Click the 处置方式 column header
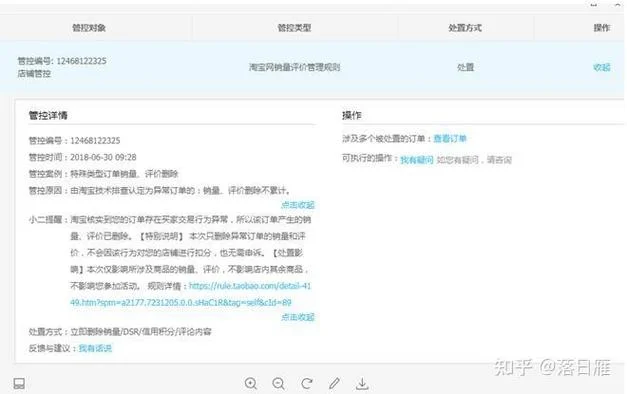Image resolution: width=627 pixels, height=394 pixels. tap(465, 28)
